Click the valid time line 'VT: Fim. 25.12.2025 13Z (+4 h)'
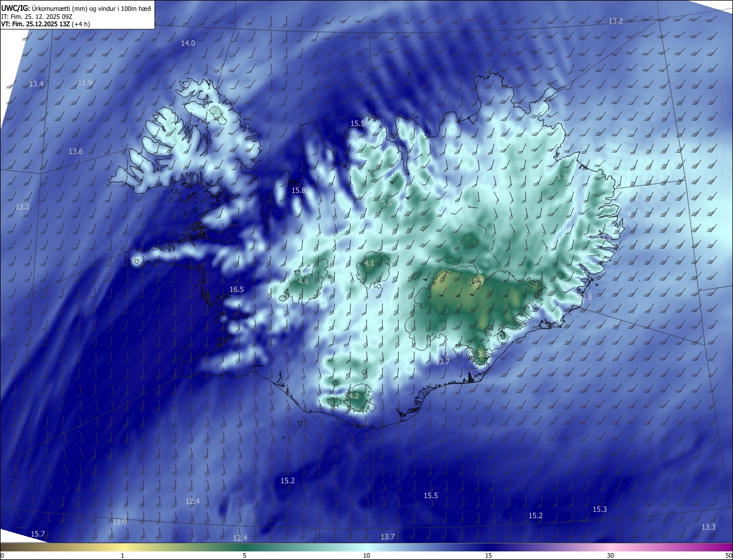 tap(46, 24)
